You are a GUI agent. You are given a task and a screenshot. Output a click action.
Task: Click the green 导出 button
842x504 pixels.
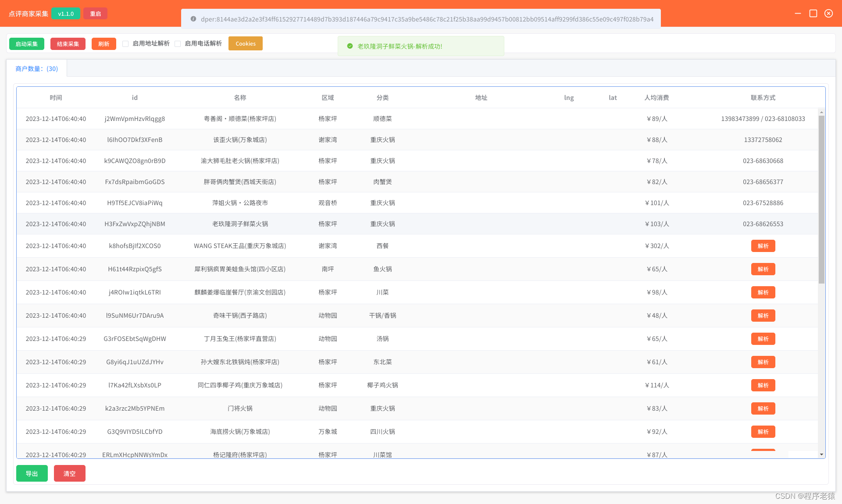[x=32, y=473]
